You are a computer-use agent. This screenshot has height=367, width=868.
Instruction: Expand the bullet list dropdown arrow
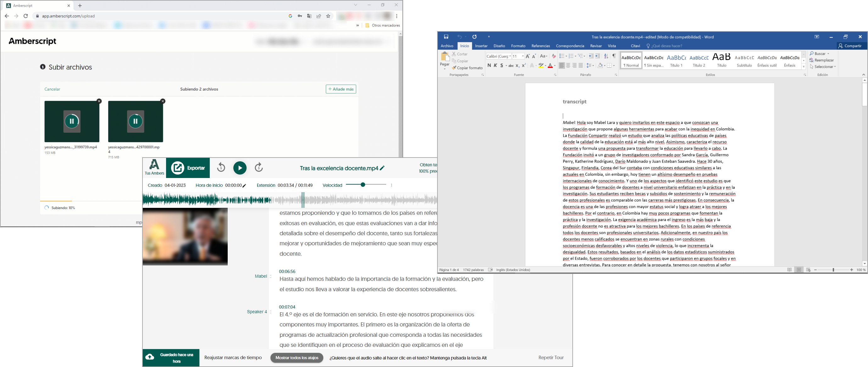(x=566, y=56)
